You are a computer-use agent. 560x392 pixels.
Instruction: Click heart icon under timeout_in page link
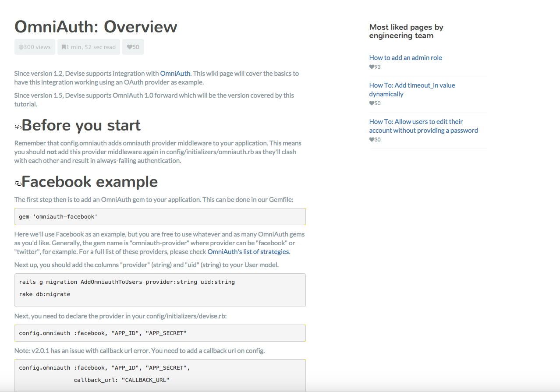pos(372,103)
